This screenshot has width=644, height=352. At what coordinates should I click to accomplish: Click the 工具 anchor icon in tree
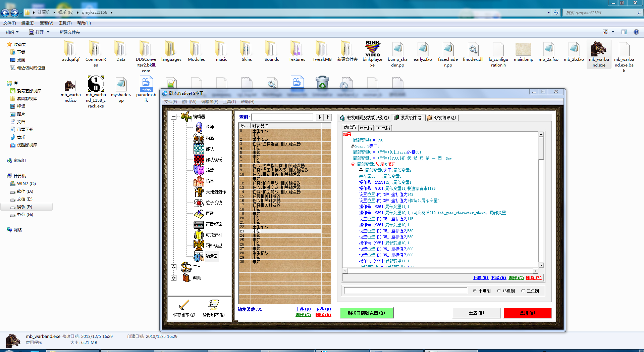click(x=186, y=267)
